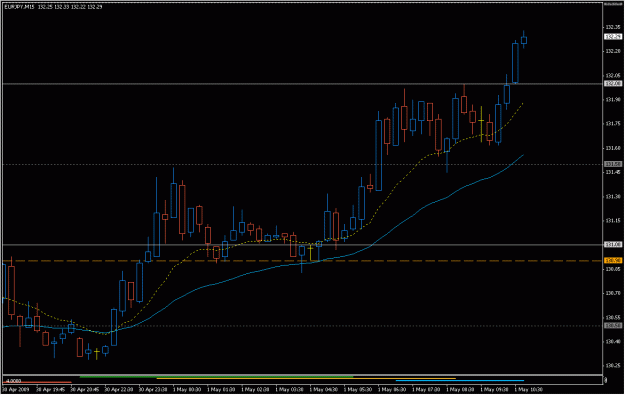Select the orange 130.90 price label
This screenshot has height=395, width=625.
(x=613, y=261)
